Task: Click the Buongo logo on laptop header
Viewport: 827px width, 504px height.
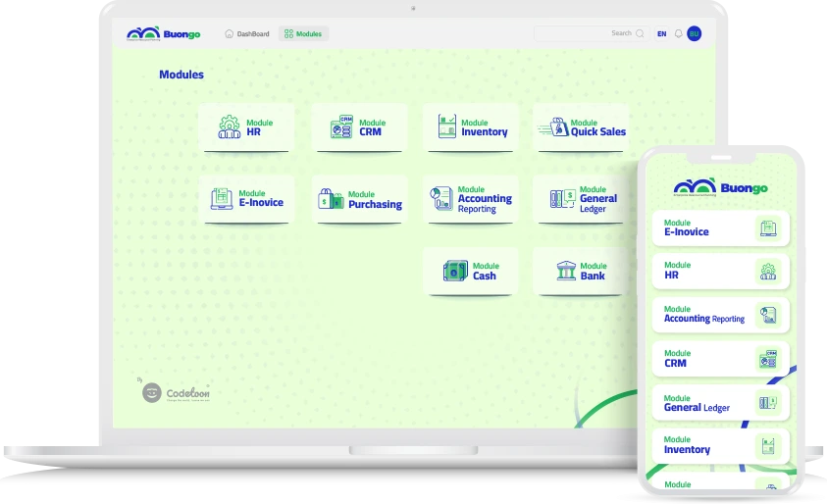Action: point(164,33)
